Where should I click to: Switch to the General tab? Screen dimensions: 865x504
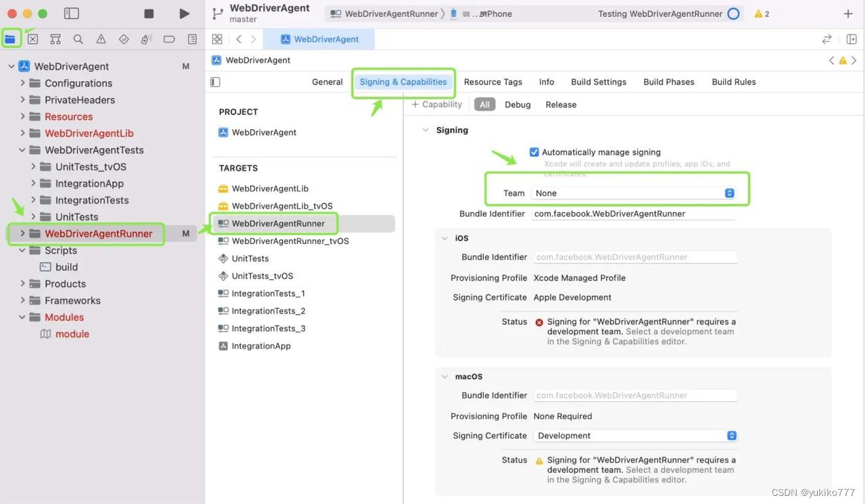[x=327, y=82]
